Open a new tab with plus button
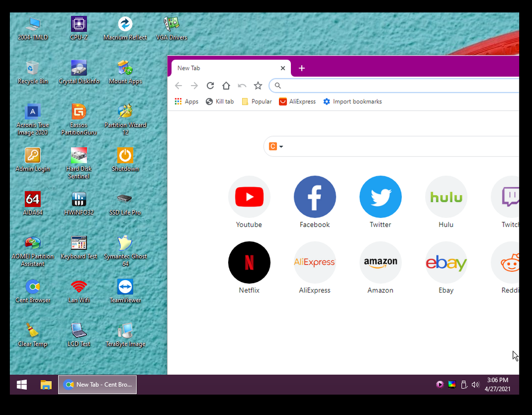 pyautogui.click(x=302, y=68)
